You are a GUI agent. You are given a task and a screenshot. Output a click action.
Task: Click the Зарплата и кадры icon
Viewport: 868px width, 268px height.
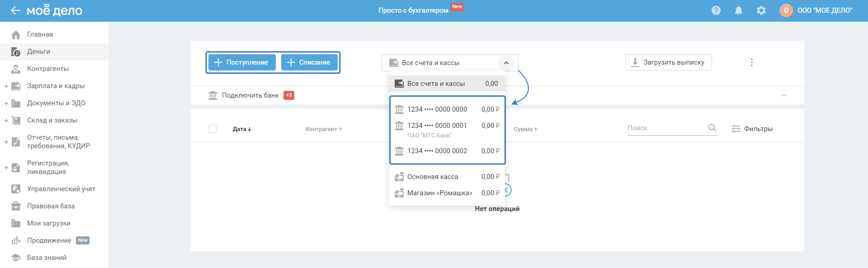point(16,86)
